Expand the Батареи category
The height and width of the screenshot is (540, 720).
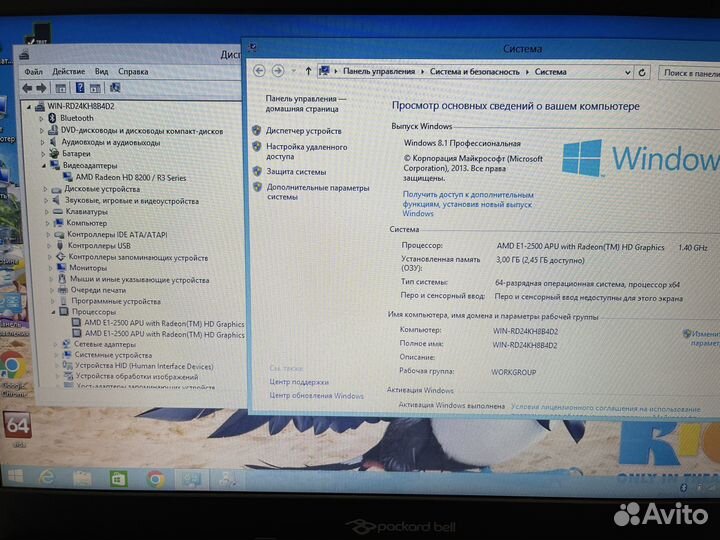(43, 154)
